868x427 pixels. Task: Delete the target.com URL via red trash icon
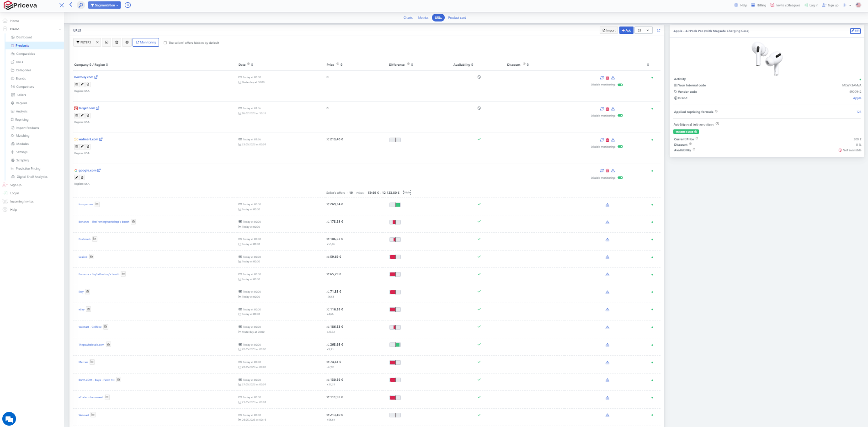pyautogui.click(x=607, y=109)
